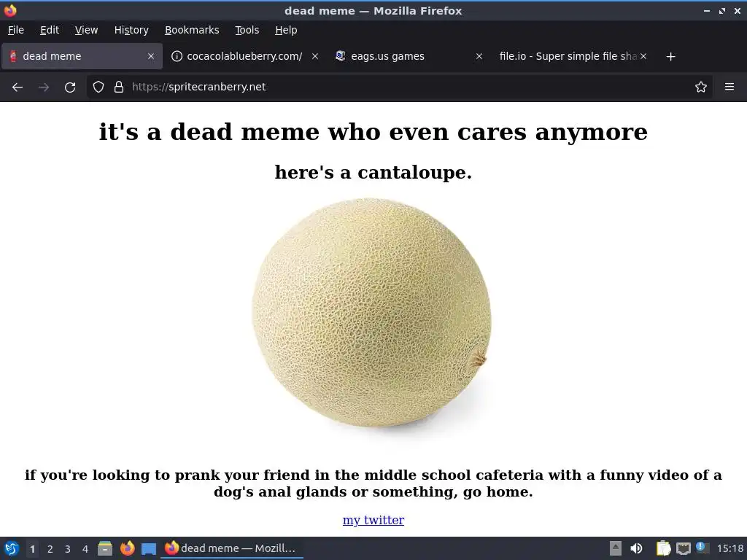Open the tracking protection shield icon
Screen dimensions: 747x560
tap(98, 87)
